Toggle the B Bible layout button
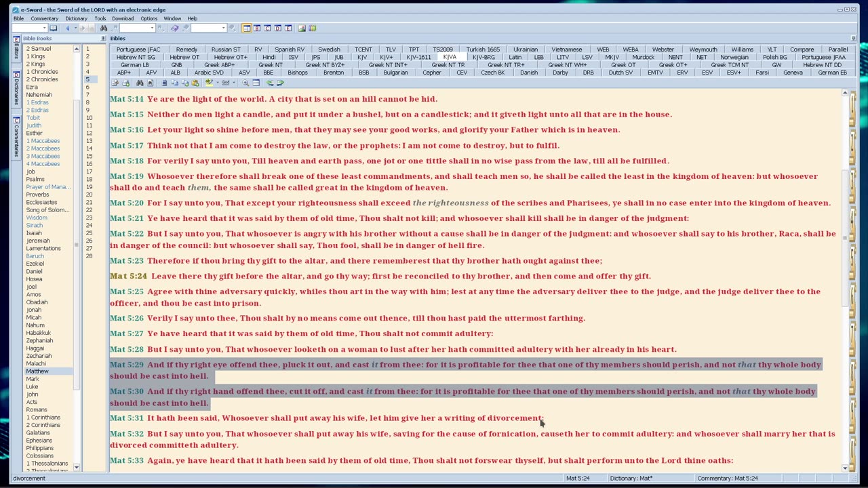The height and width of the screenshot is (488, 868). coord(257,28)
